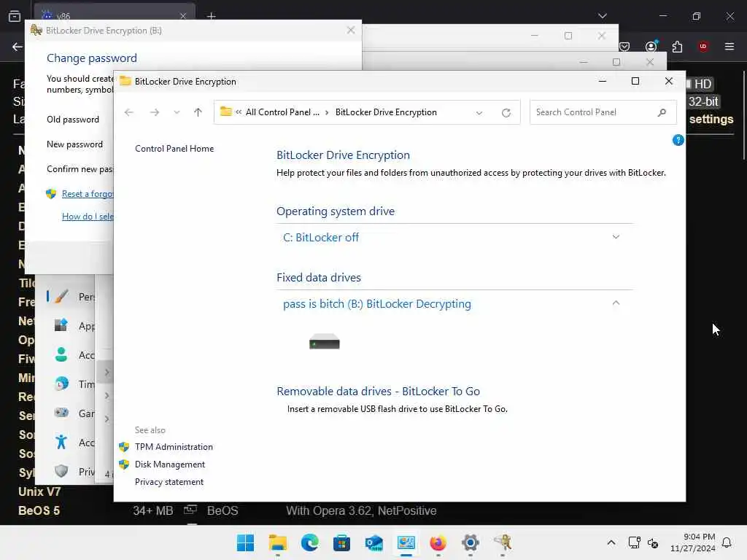Open Outlook from taskbar
This screenshot has width=747, height=560.
coord(374,542)
